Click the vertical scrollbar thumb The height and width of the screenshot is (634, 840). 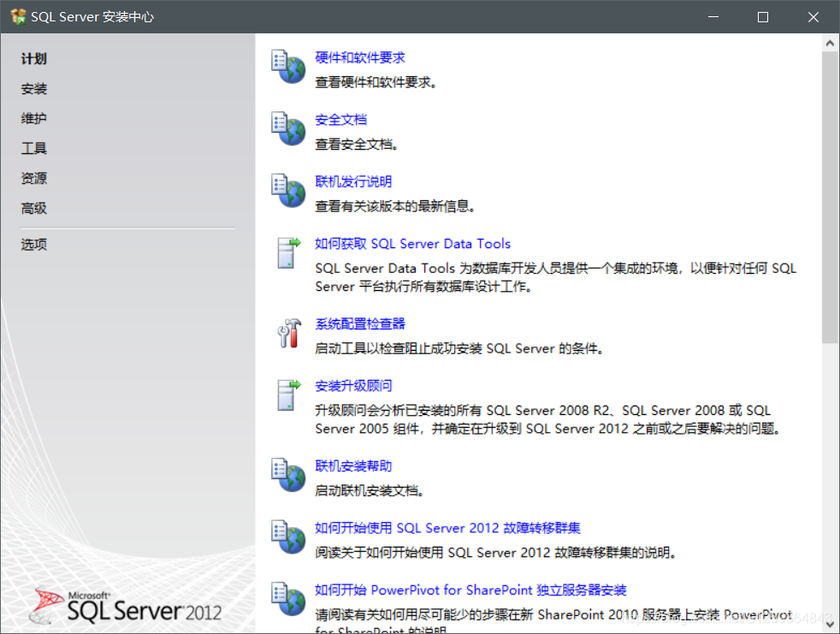tap(830, 198)
